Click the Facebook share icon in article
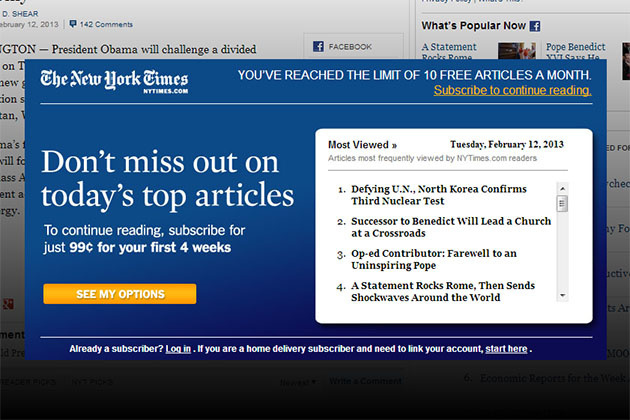The image size is (630, 420). (318, 46)
